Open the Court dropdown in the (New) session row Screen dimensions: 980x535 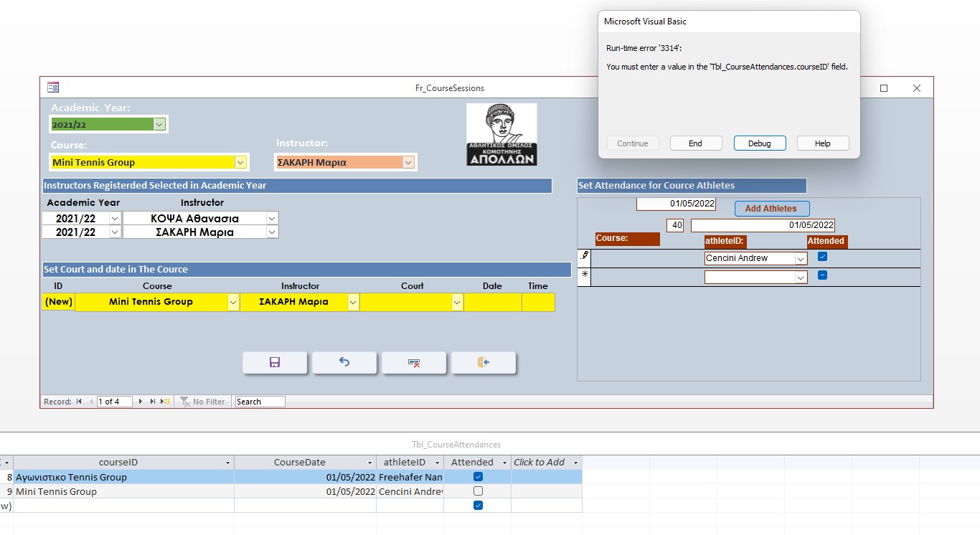click(457, 303)
